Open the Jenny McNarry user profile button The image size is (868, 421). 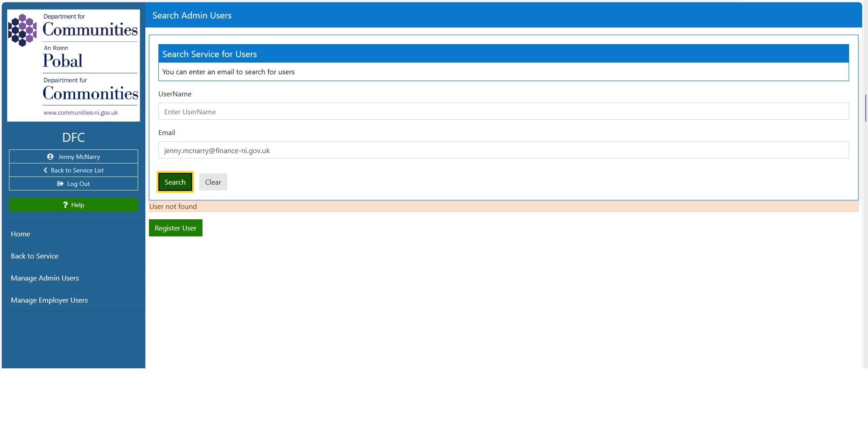point(73,157)
